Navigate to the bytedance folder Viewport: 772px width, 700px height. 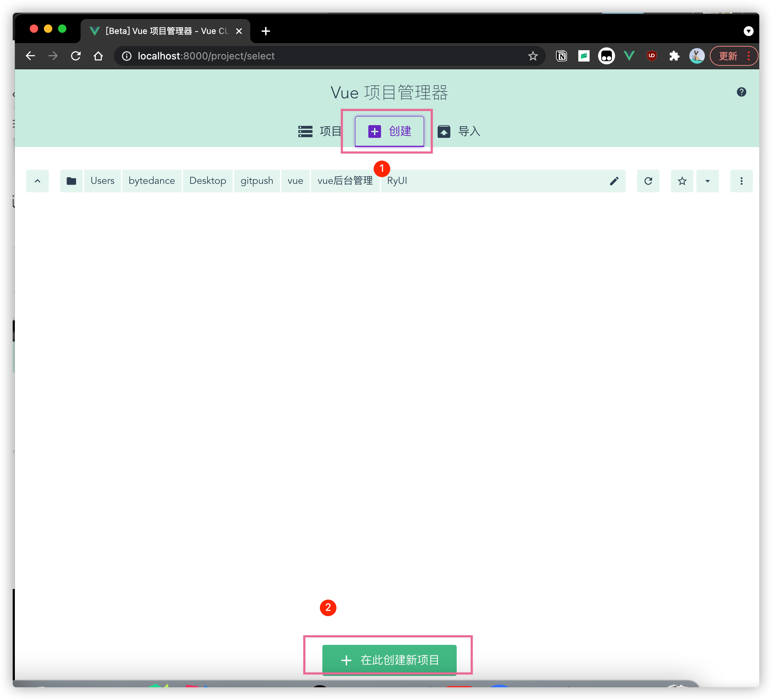(152, 181)
